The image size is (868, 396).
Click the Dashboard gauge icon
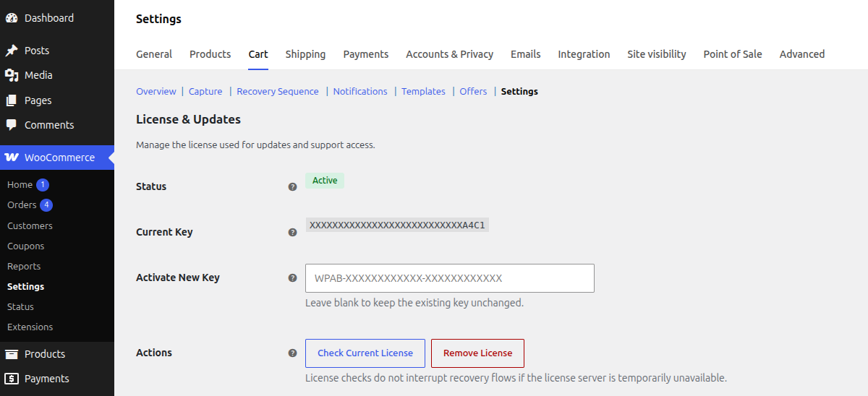(12, 18)
